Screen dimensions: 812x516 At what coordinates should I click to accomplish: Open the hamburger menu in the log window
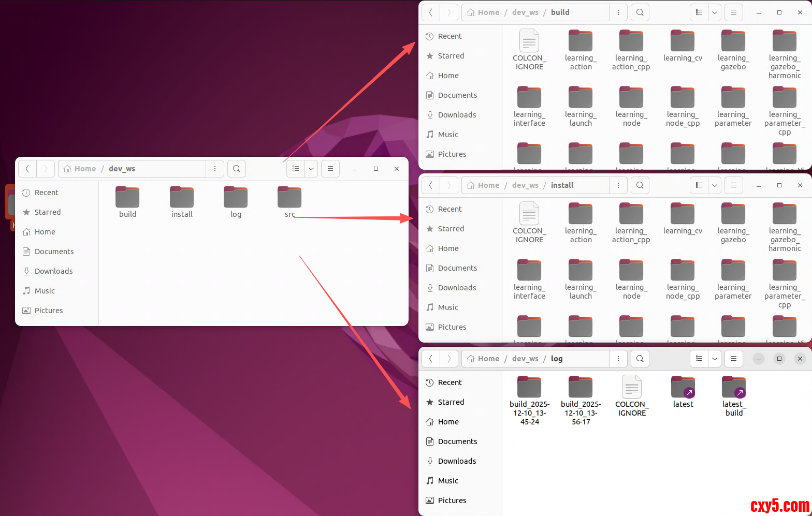point(733,359)
